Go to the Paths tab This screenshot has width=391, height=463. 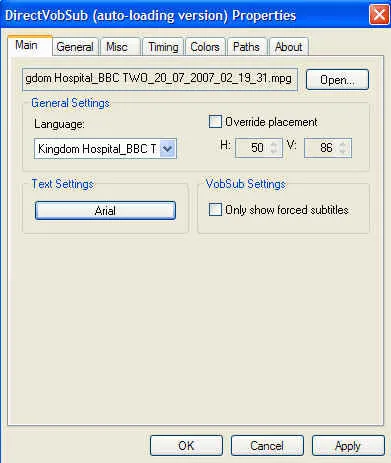[x=246, y=47]
